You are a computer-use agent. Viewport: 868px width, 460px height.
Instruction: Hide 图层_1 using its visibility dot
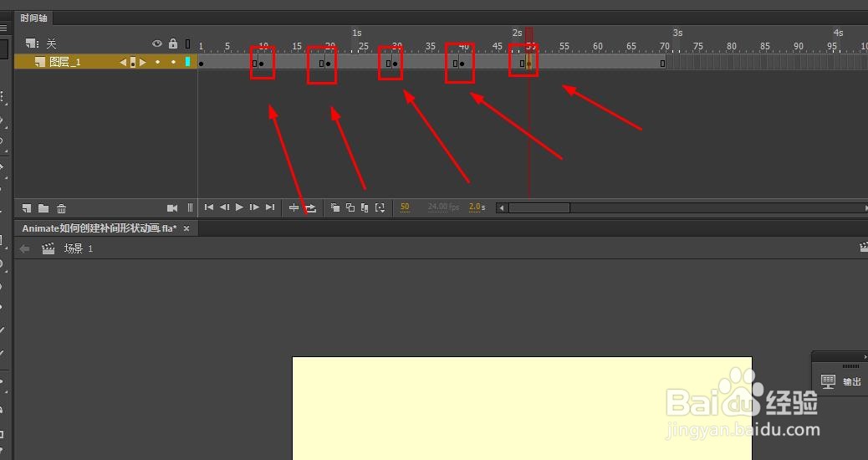point(158,62)
